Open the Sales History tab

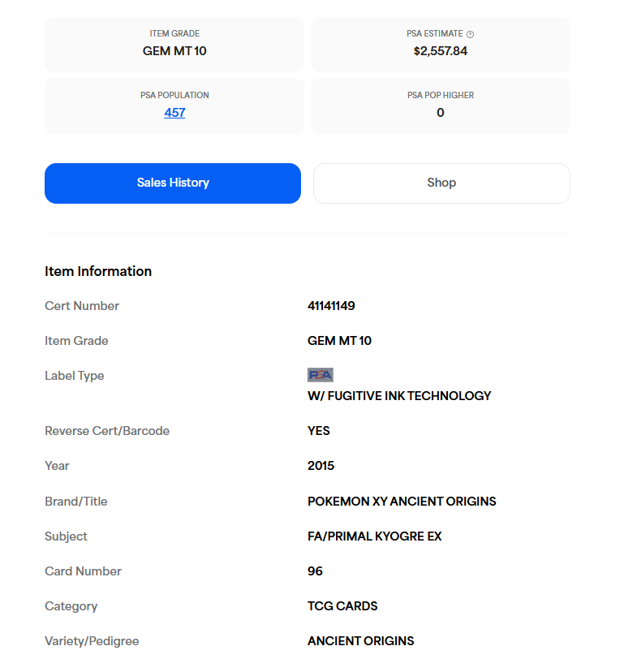[173, 183]
